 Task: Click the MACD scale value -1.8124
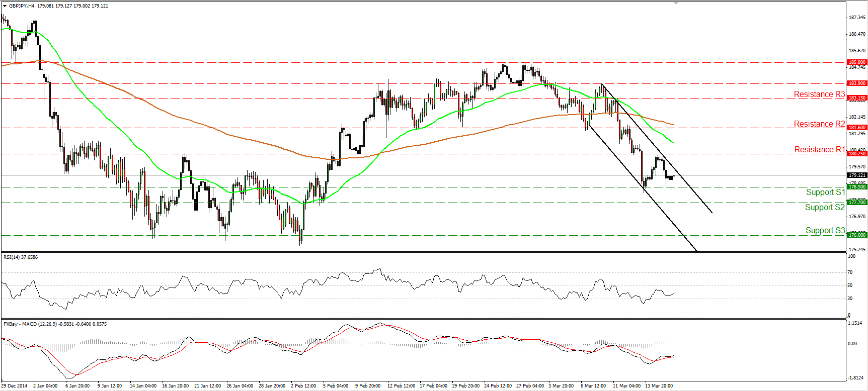click(854, 378)
